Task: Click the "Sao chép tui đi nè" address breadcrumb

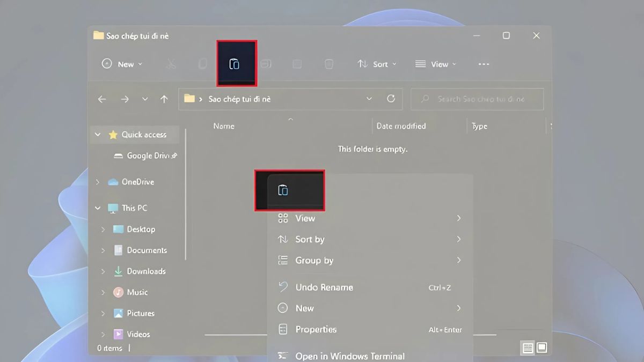Action: 239,99
